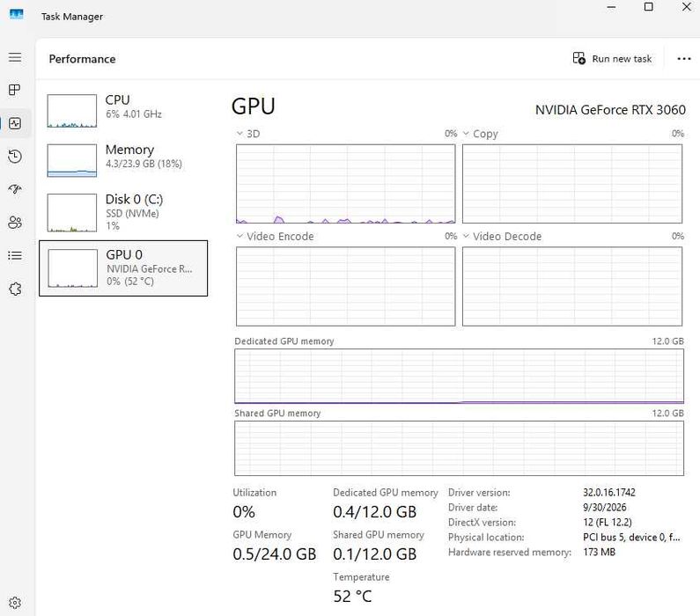
Task: Click driver version 32.0.16.1742
Action: [x=609, y=493]
